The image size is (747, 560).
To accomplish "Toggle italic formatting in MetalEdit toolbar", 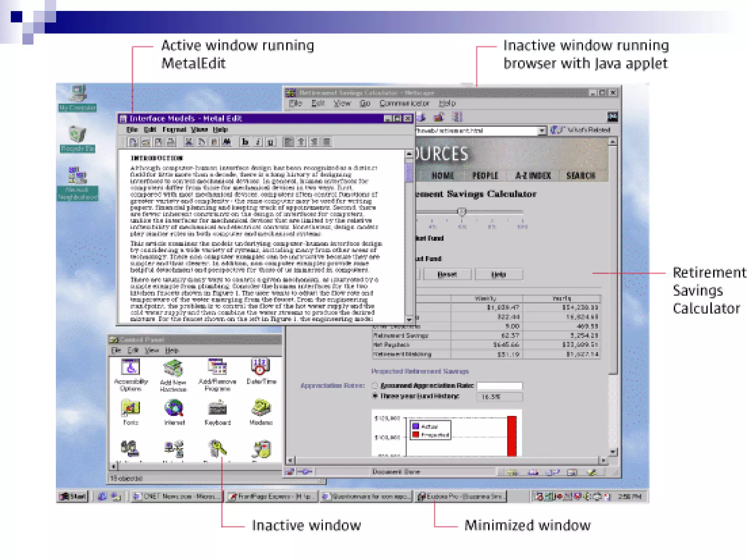I will [258, 142].
